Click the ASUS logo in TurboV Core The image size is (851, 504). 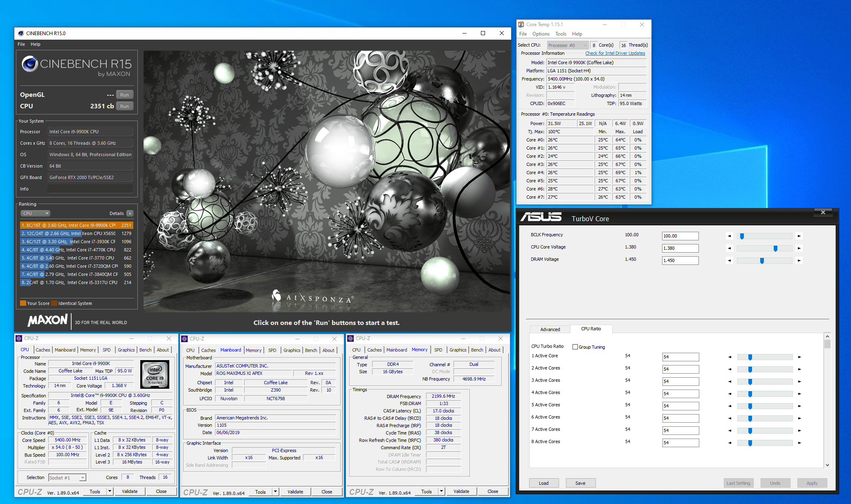click(x=541, y=217)
